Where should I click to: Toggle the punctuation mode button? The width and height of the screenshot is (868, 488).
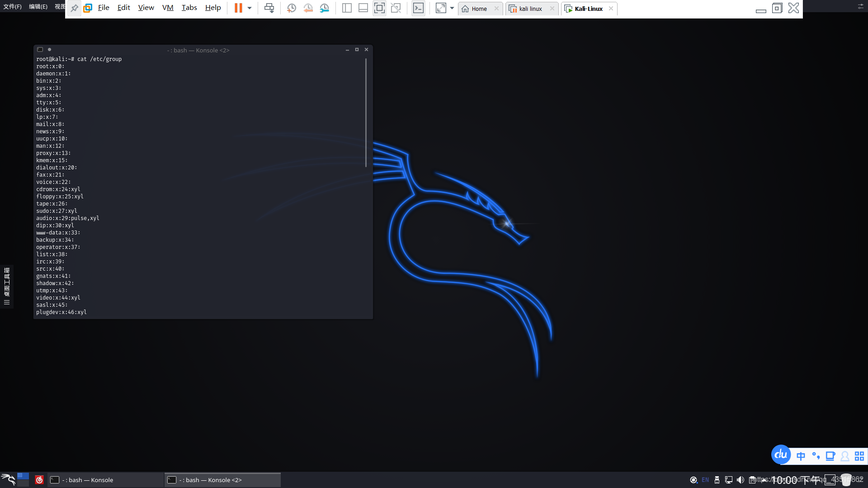click(816, 456)
